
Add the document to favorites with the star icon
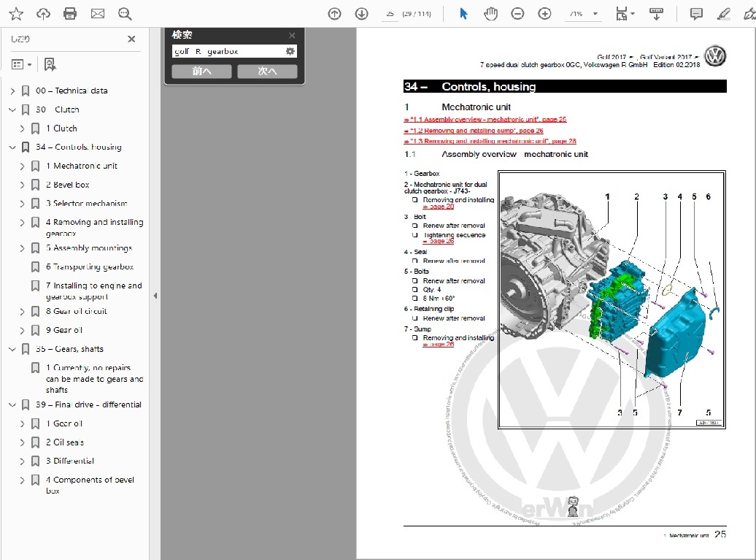16,13
